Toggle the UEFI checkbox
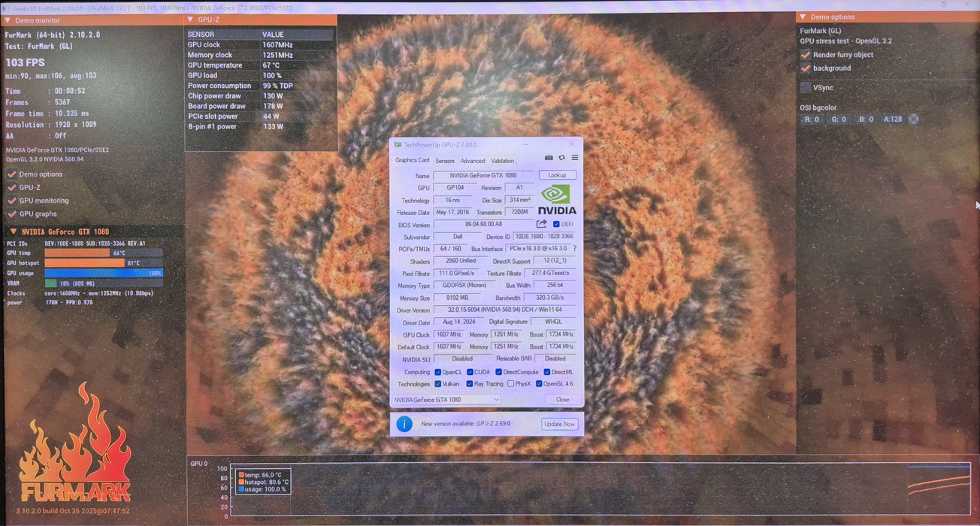 pos(556,224)
